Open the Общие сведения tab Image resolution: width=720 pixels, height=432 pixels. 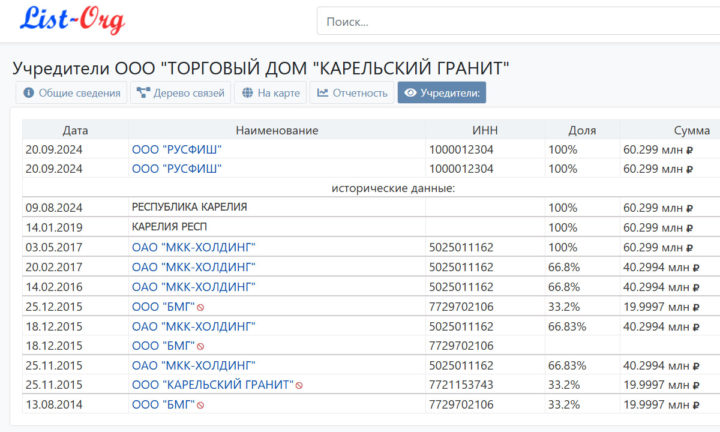pyautogui.click(x=71, y=93)
